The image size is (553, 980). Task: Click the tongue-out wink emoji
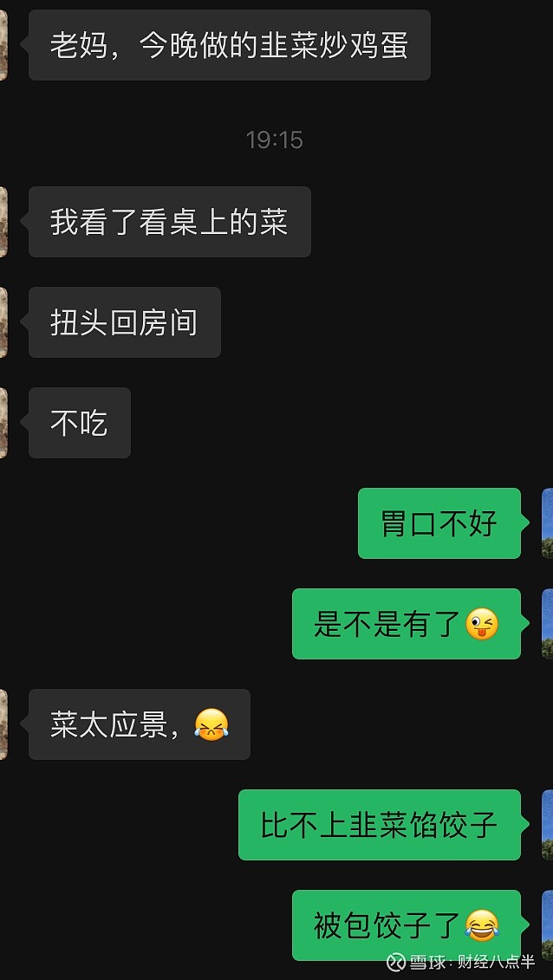pos(483,625)
